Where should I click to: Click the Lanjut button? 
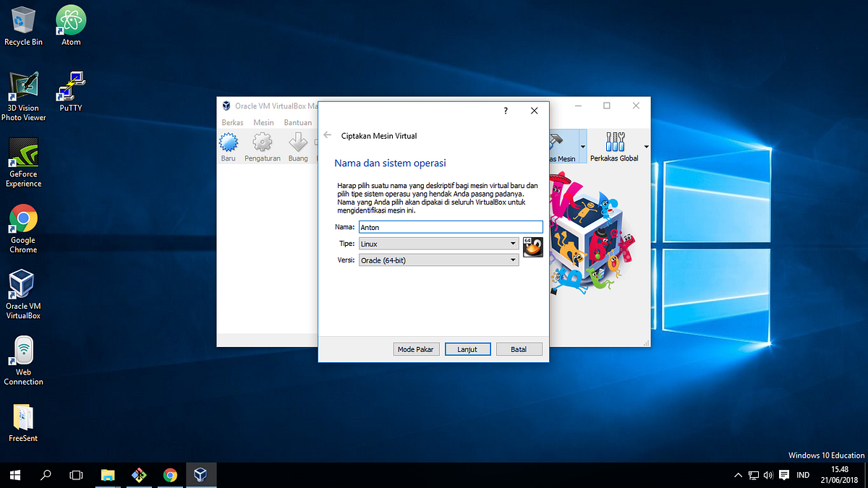click(467, 348)
